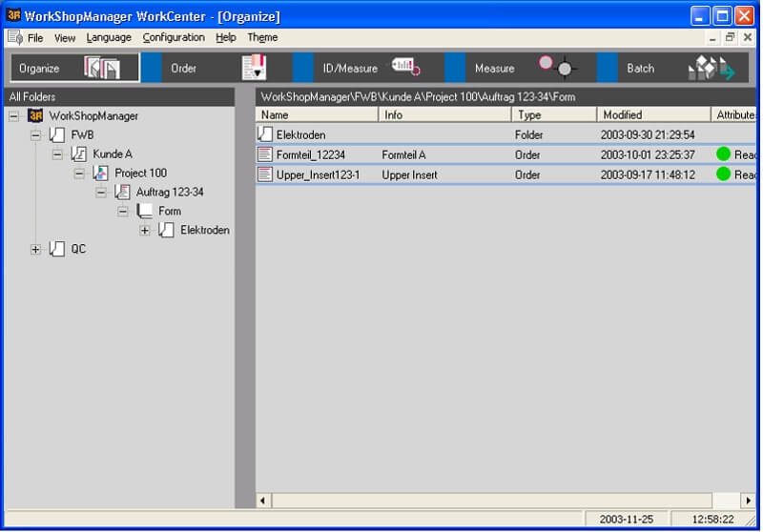Open the Organize mode tab
763x532 pixels.
[x=75, y=68]
